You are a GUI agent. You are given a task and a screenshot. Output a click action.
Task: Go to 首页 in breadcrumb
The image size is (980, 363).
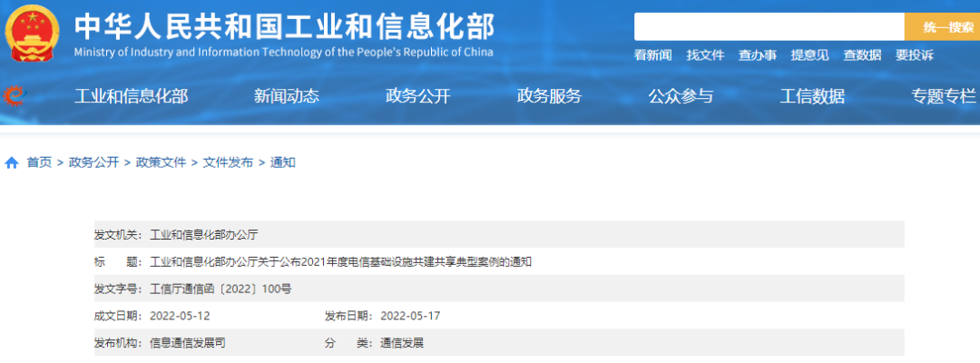[x=39, y=163]
